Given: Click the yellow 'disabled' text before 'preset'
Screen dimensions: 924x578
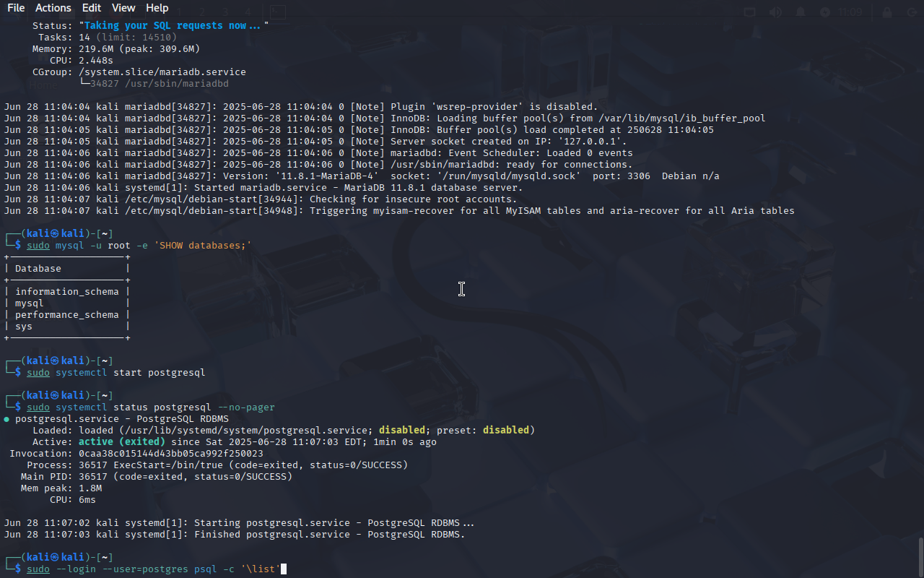Looking at the screenshot, I should coord(402,431).
